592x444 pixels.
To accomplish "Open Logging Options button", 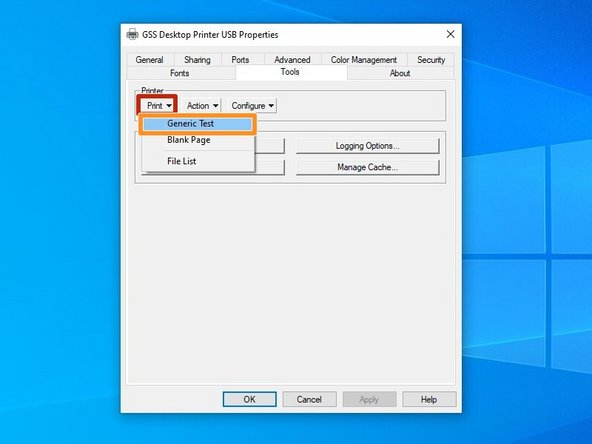I will (x=368, y=146).
